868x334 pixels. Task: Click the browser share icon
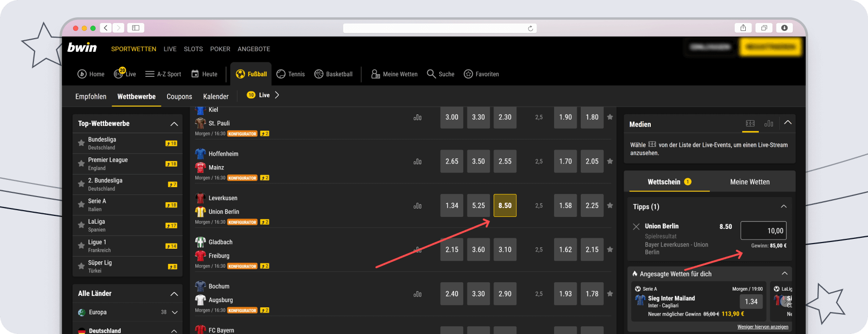click(743, 28)
